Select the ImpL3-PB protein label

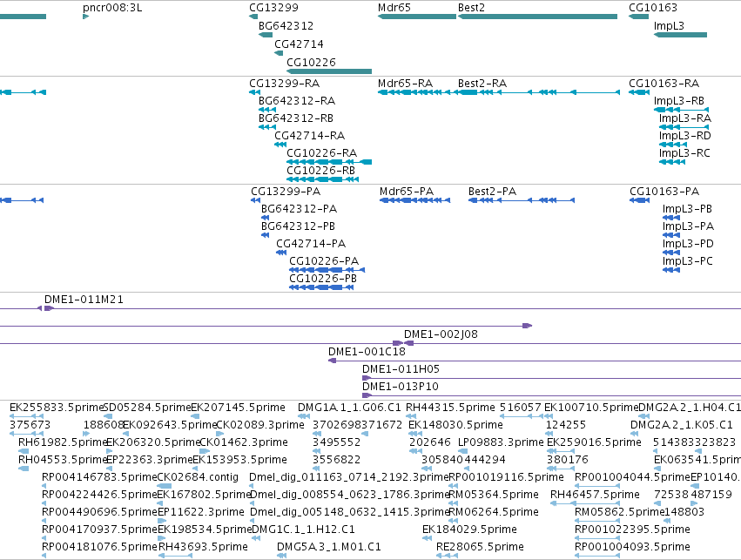pyautogui.click(x=687, y=209)
